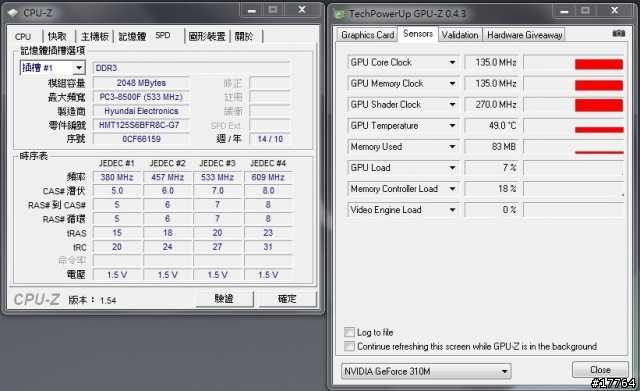
Task: Click the Hyundai Electronics manufacturer field
Action: 141,111
